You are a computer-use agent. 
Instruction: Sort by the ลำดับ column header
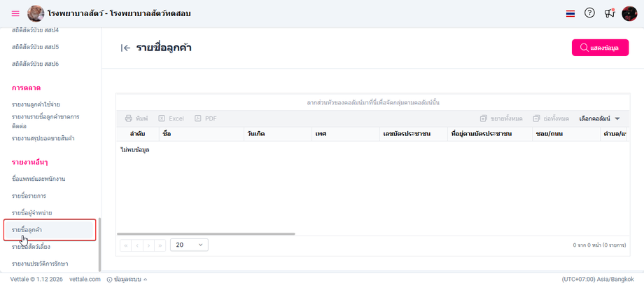[137, 134]
